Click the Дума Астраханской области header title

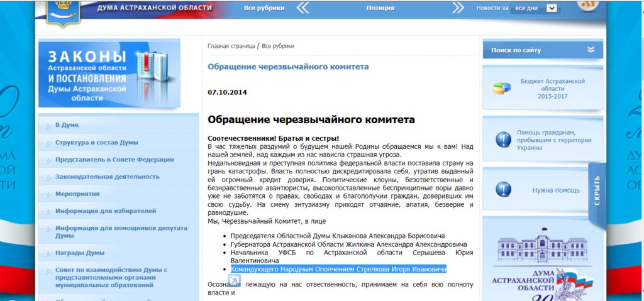[x=155, y=8]
